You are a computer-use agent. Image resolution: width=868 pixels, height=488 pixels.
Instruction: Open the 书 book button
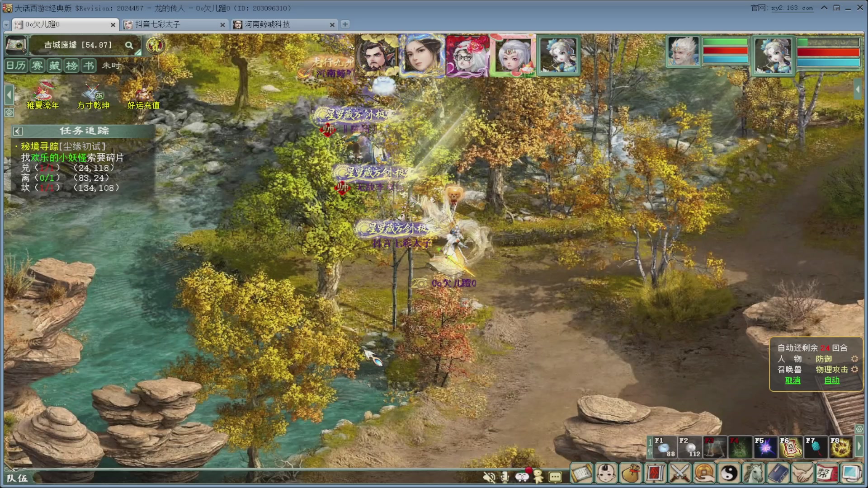89,66
